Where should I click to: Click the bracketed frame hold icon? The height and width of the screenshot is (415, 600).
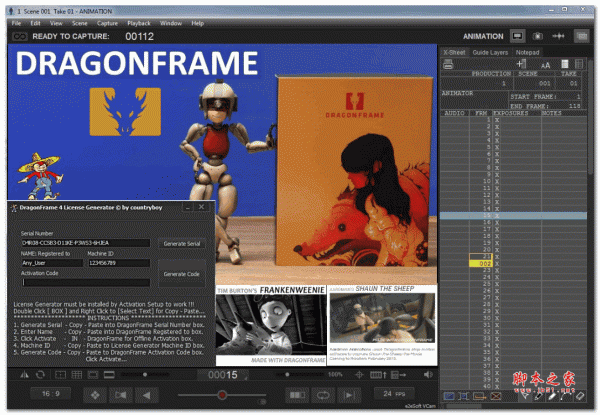pos(463,396)
